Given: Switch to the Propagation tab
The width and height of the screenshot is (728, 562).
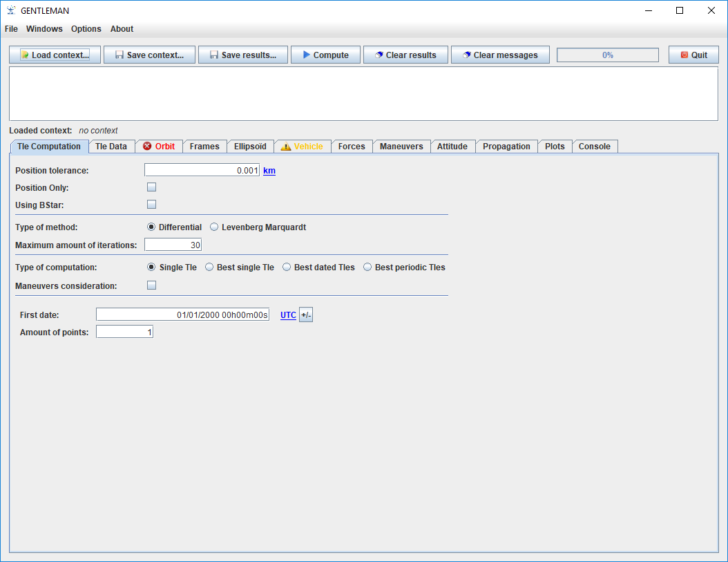Looking at the screenshot, I should (x=506, y=147).
